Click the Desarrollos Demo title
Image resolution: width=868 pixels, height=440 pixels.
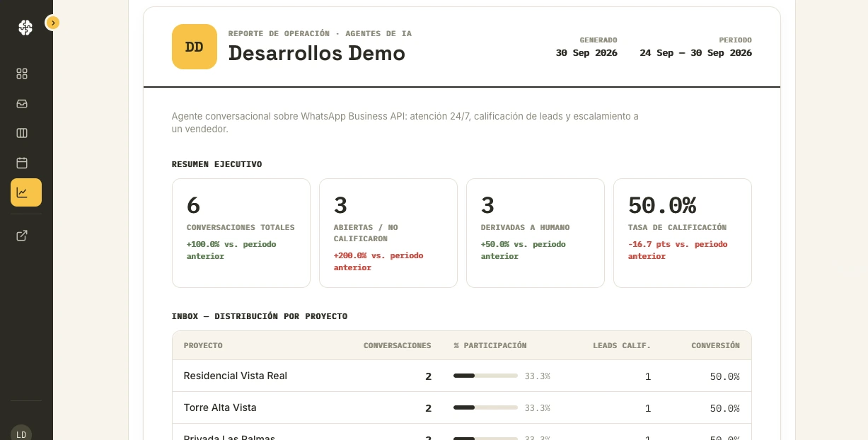tap(317, 53)
